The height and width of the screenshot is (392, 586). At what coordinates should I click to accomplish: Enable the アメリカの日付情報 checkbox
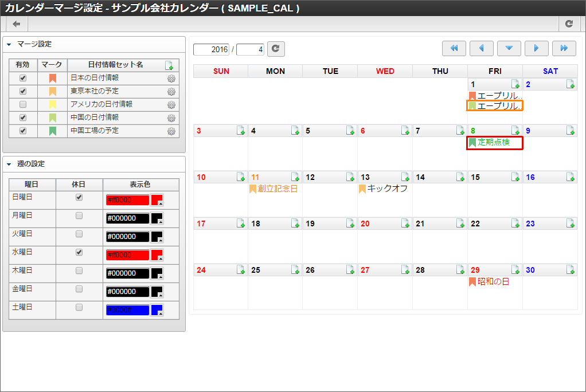click(23, 104)
